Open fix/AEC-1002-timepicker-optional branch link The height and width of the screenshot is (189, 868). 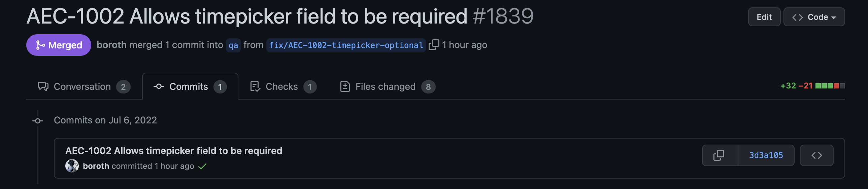[x=346, y=45]
